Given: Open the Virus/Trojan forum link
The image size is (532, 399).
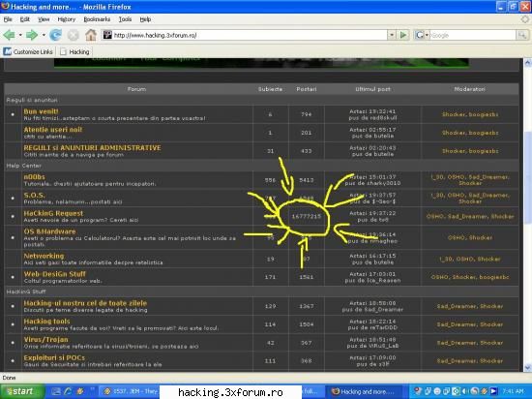Looking at the screenshot, I should tap(45, 340).
